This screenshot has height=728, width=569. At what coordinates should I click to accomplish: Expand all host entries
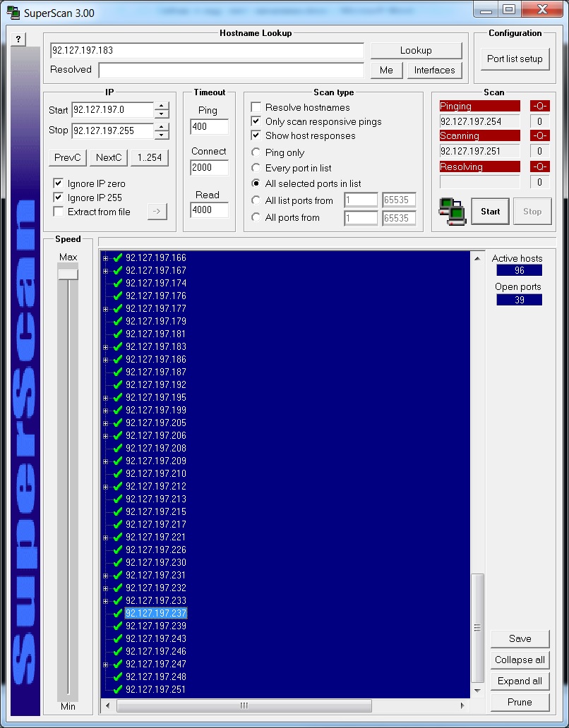click(520, 681)
